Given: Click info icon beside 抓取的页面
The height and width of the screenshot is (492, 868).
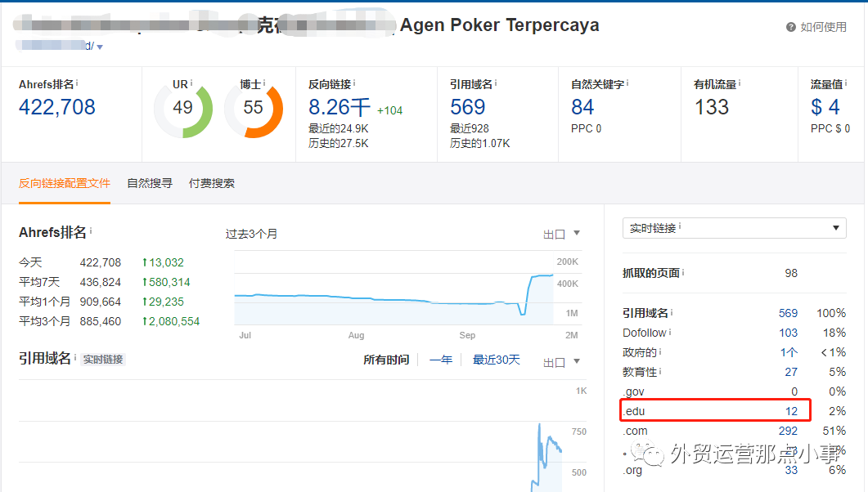Looking at the screenshot, I should (x=683, y=272).
